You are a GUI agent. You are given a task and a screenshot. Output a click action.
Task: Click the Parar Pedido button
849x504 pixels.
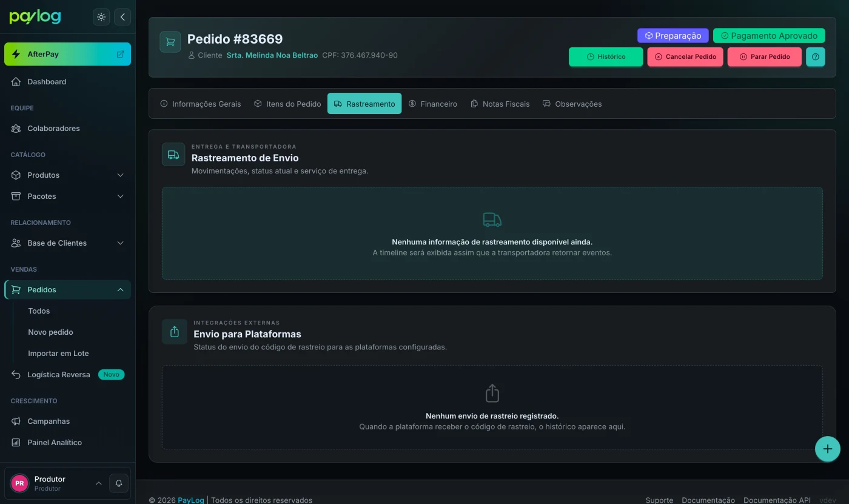(765, 57)
